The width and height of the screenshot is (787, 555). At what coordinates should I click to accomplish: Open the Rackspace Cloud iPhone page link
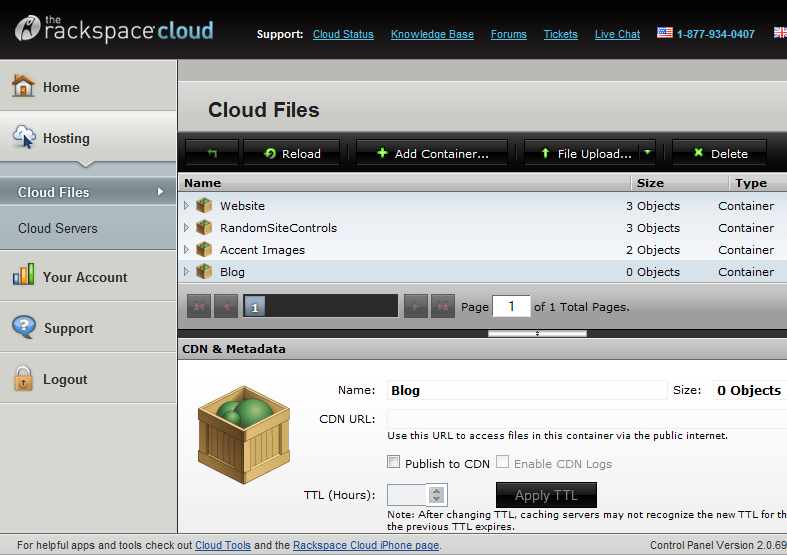366,545
